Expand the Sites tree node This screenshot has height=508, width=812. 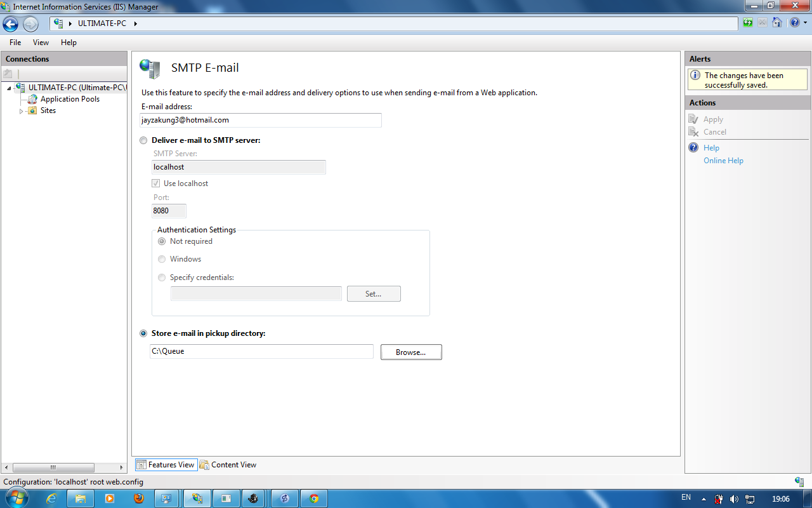point(21,111)
